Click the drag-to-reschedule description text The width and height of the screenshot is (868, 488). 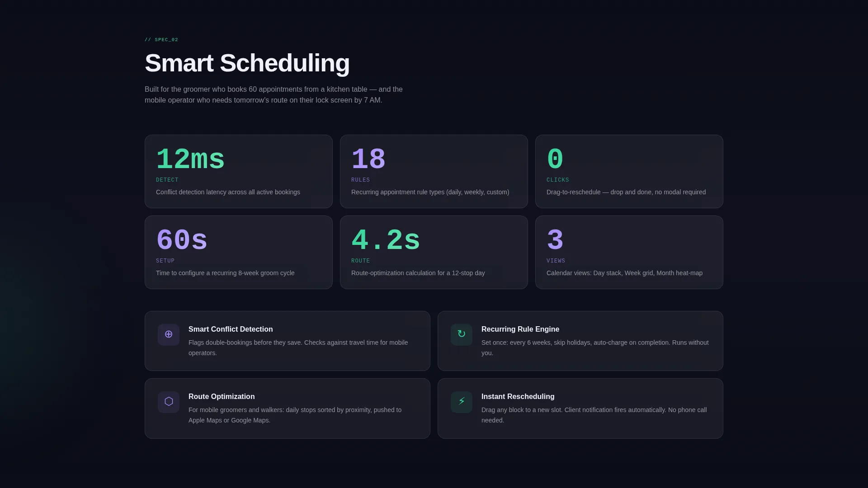click(626, 192)
